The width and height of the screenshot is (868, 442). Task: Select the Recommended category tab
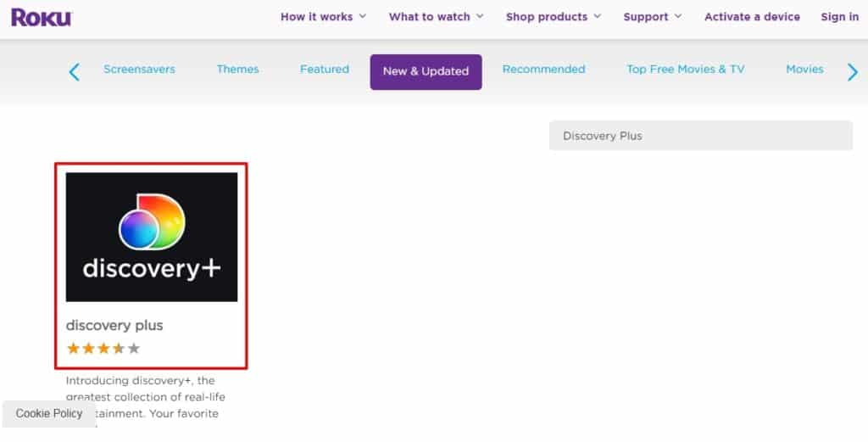pos(543,70)
